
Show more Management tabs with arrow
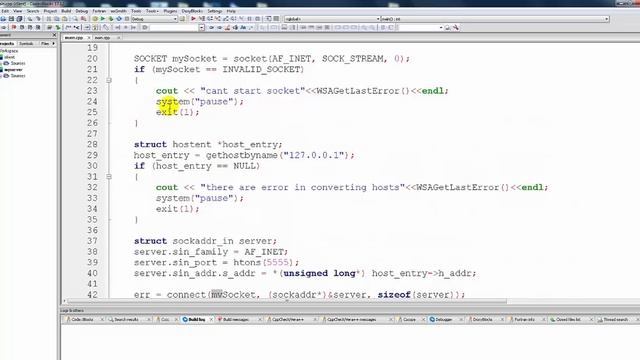(x=53, y=43)
